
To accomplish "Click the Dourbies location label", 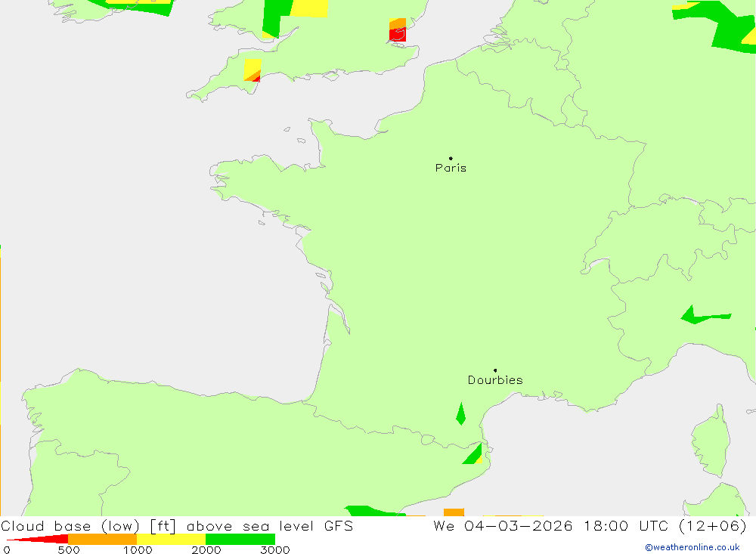I will (495, 380).
